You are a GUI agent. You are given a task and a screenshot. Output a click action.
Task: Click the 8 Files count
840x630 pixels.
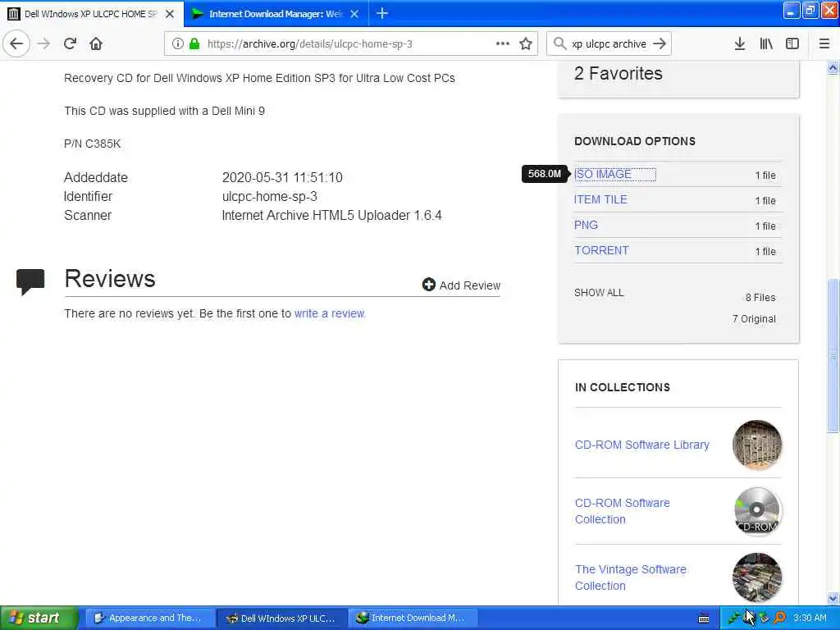[760, 297]
